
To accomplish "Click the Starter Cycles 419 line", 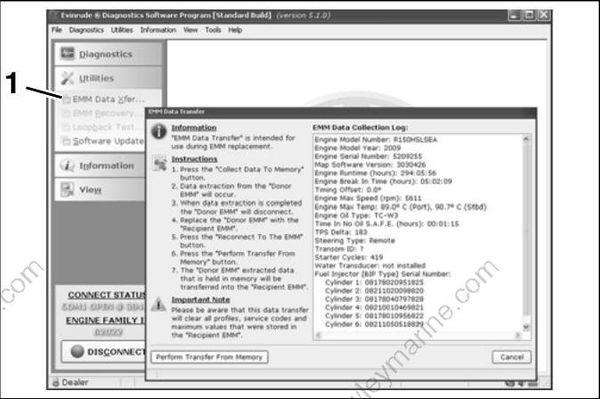I will pyautogui.click(x=349, y=257).
